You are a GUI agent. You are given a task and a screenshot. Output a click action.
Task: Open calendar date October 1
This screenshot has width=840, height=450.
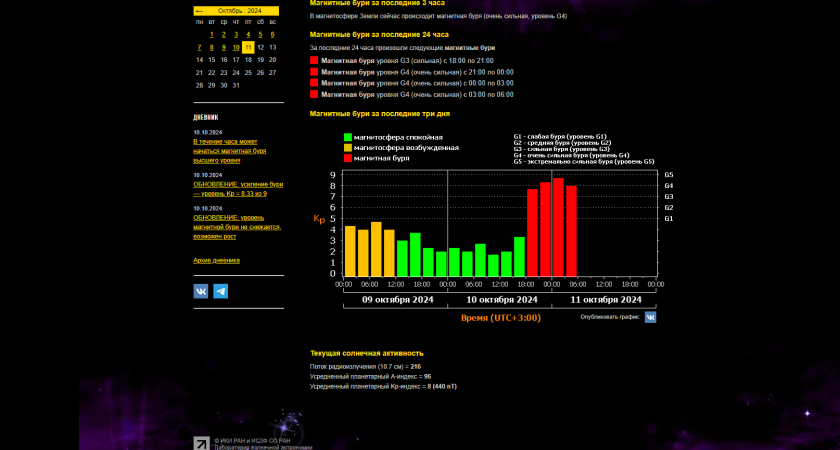click(211, 34)
